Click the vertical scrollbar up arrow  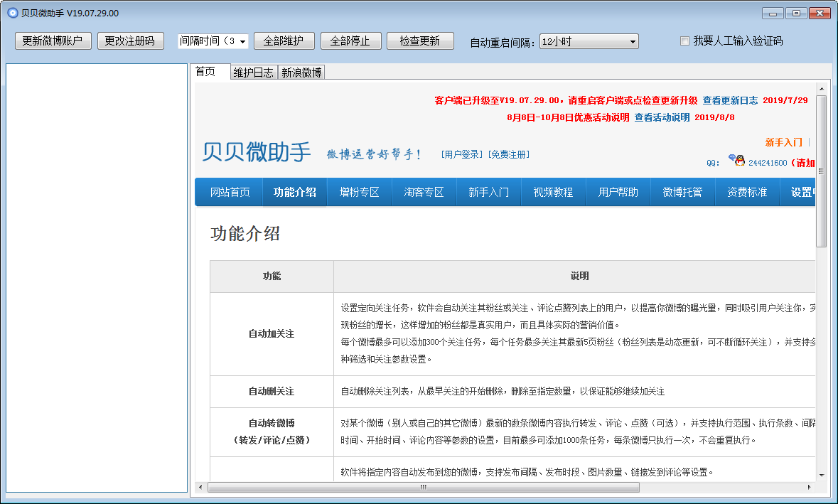pyautogui.click(x=822, y=89)
